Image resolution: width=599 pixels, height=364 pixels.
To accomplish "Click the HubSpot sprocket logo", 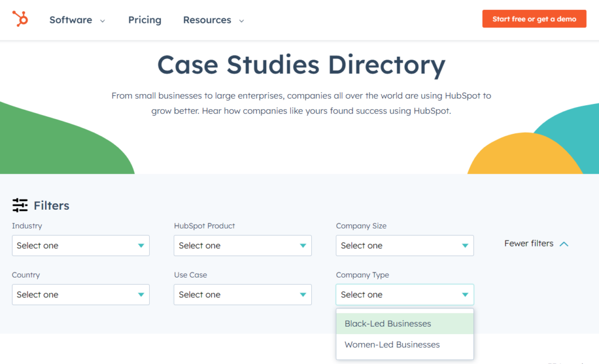I will tap(20, 19).
